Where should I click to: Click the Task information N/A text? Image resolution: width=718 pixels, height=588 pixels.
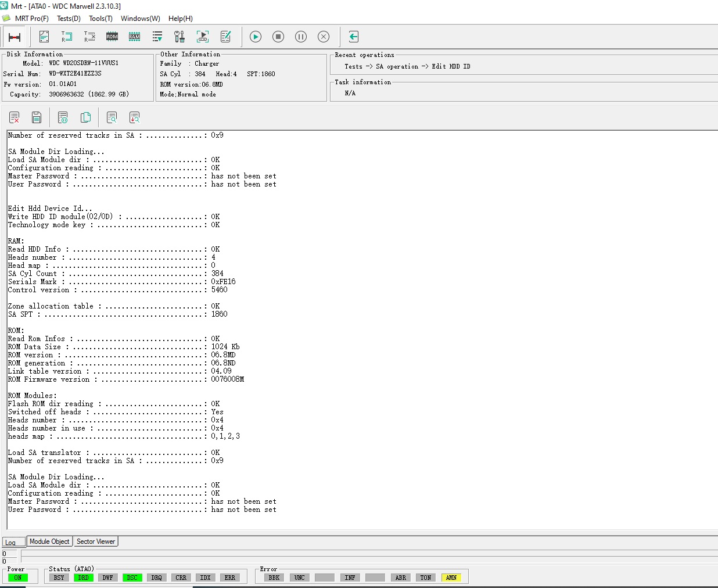pos(350,93)
